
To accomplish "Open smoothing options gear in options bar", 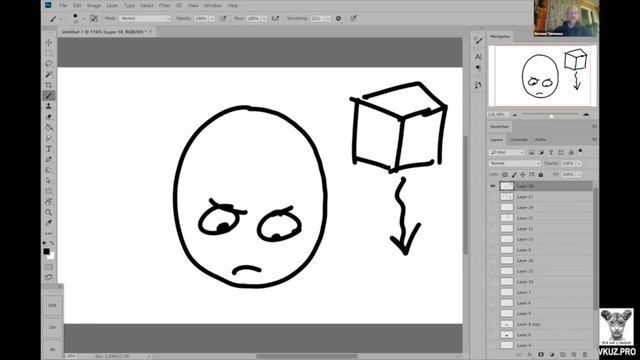I will point(338,18).
